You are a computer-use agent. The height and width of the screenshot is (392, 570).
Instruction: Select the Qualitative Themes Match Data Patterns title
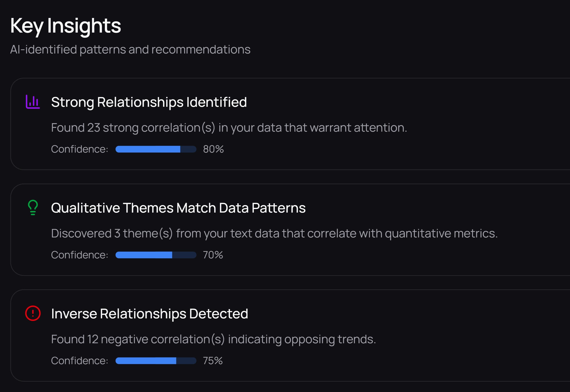click(x=178, y=208)
